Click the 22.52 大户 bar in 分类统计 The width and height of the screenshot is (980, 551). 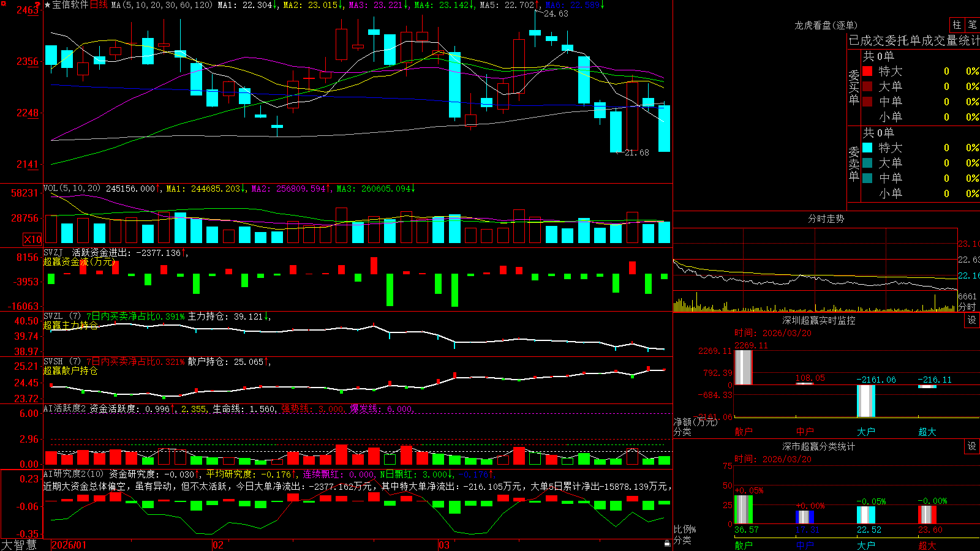(x=866, y=515)
